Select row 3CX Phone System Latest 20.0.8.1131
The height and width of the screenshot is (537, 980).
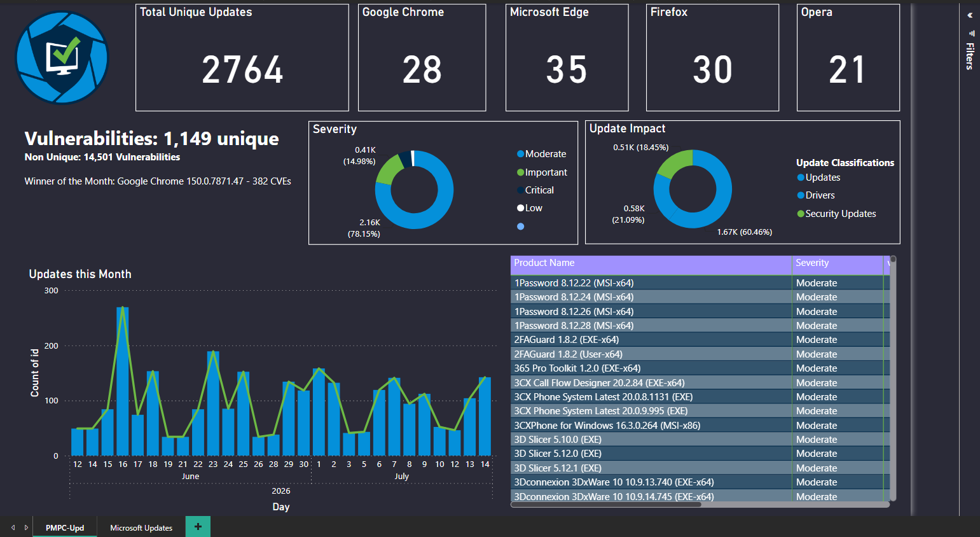click(x=700, y=397)
